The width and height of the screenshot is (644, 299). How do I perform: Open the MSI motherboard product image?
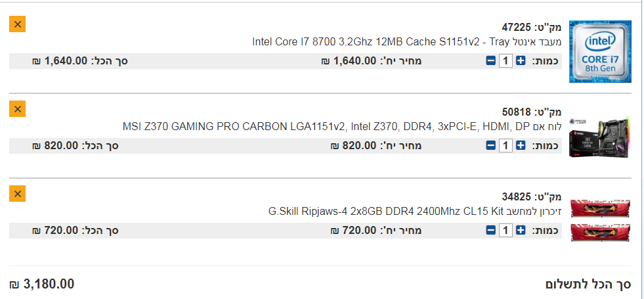coord(600,137)
